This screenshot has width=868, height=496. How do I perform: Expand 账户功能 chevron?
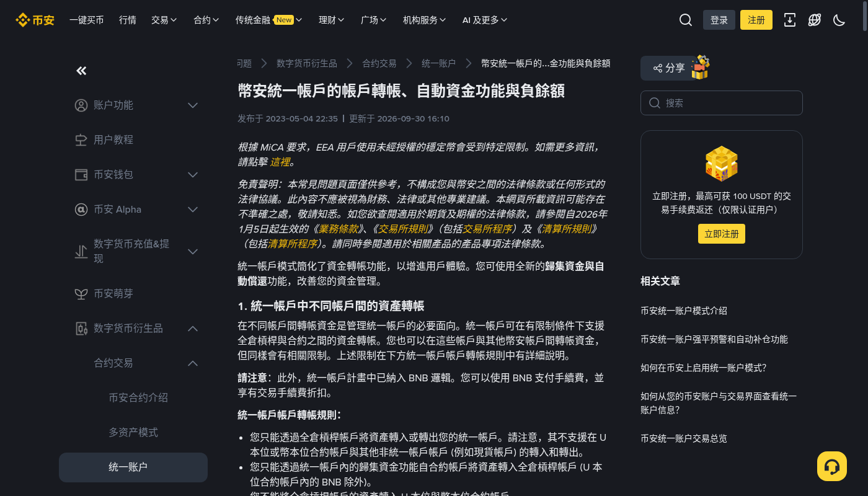pos(193,105)
